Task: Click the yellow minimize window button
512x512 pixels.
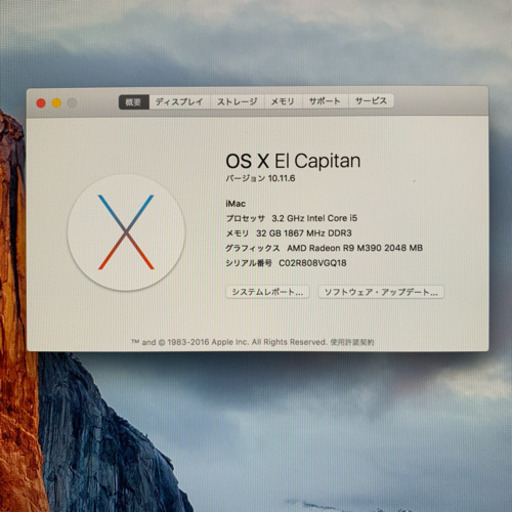Action: click(56, 103)
